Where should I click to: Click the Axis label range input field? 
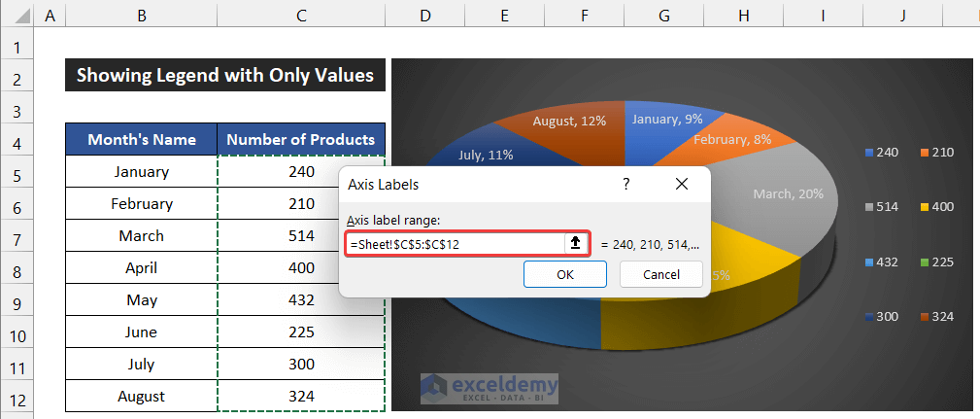(x=454, y=244)
